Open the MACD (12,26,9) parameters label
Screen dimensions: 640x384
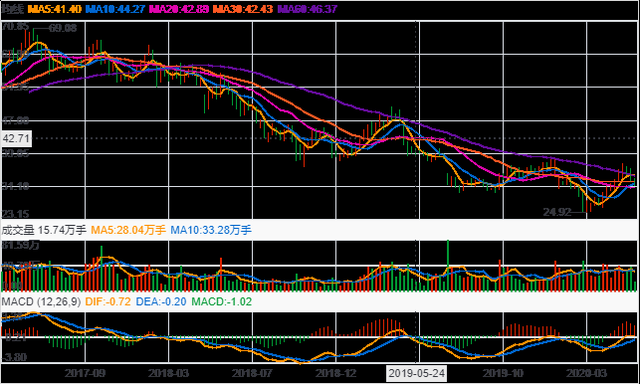(41, 302)
